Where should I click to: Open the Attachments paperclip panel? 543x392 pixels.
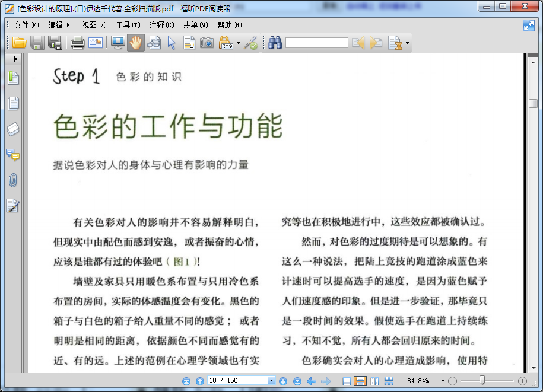[13, 180]
